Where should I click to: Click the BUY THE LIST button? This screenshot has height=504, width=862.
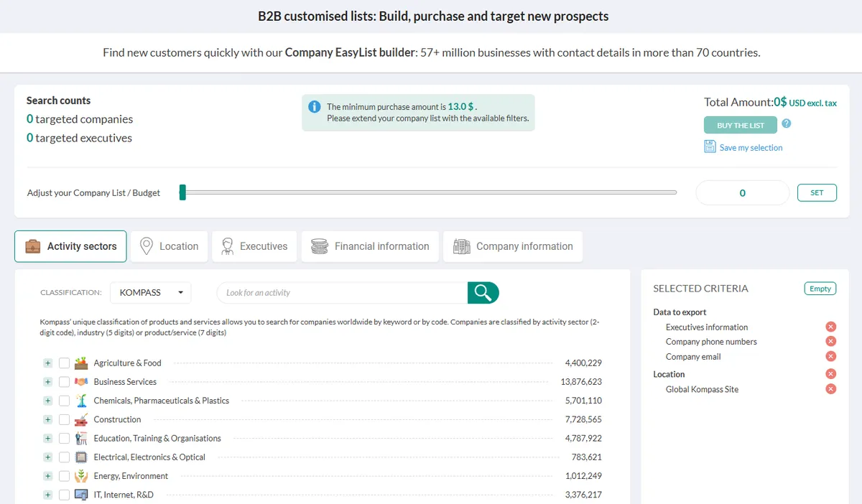[741, 125]
